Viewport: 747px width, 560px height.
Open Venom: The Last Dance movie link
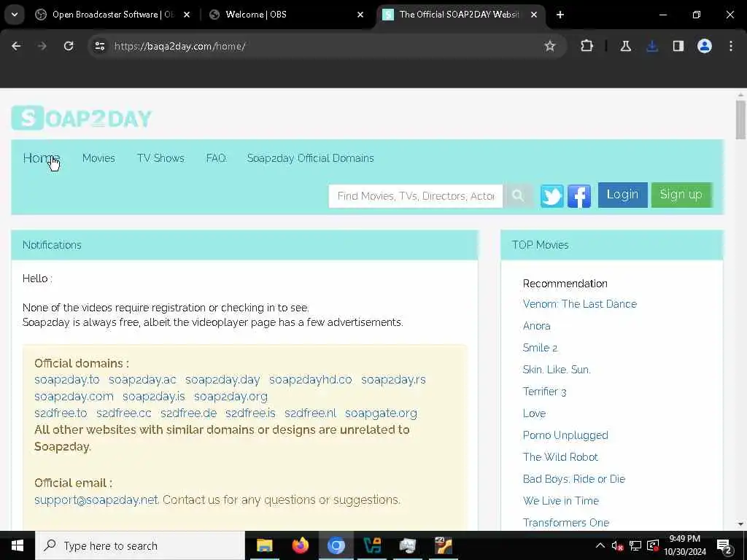(579, 304)
